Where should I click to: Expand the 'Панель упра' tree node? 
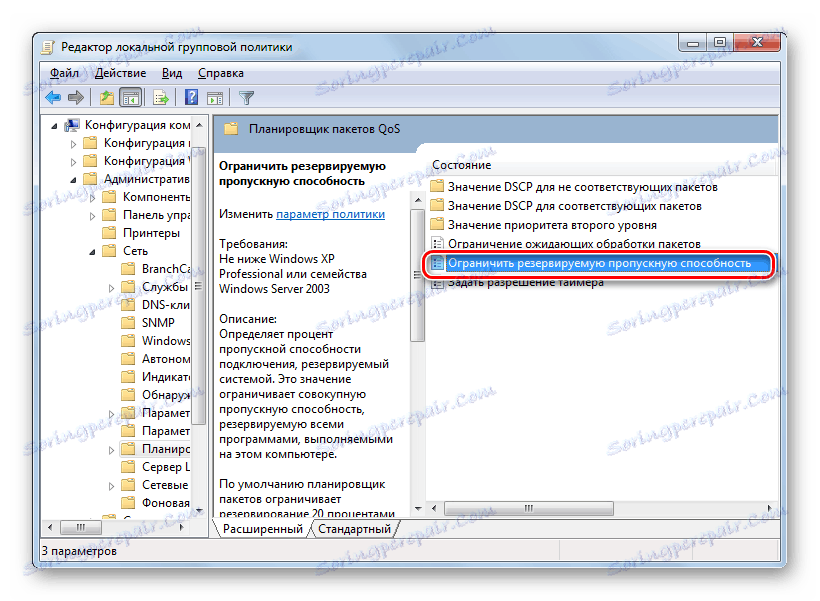point(92,216)
